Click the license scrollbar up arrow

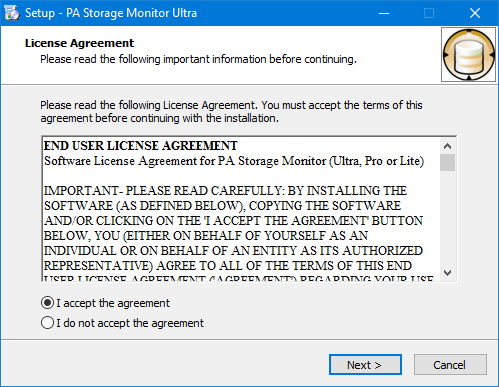[447, 146]
